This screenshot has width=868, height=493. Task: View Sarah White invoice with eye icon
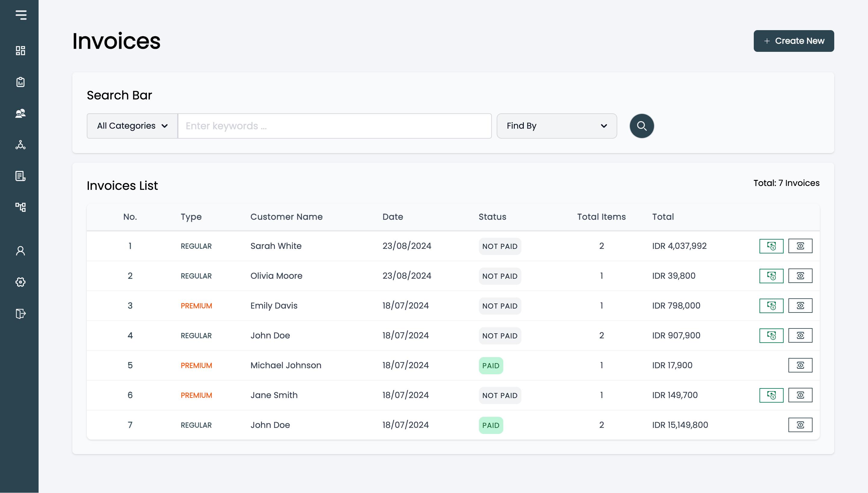[800, 246]
